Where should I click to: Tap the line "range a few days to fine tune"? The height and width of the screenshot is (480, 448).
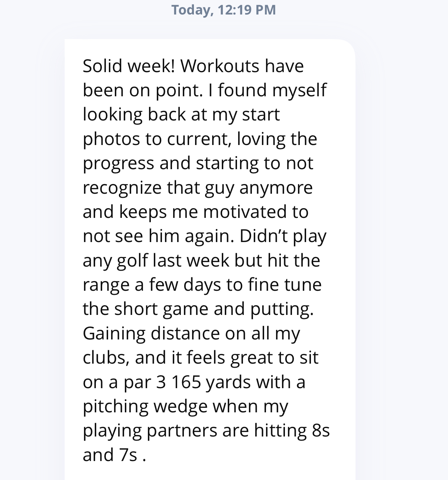pos(202,285)
